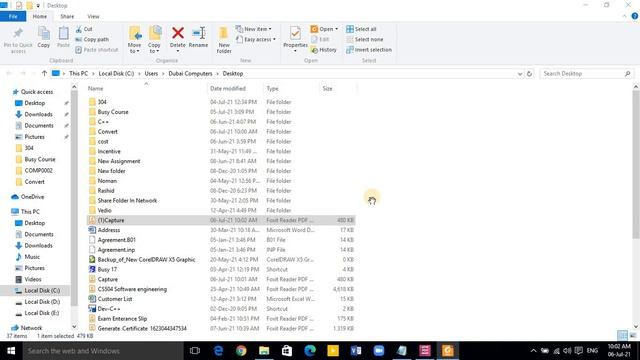640x360 pixels.
Task: Click the file list vertical scrollbar
Action: click(x=636, y=163)
